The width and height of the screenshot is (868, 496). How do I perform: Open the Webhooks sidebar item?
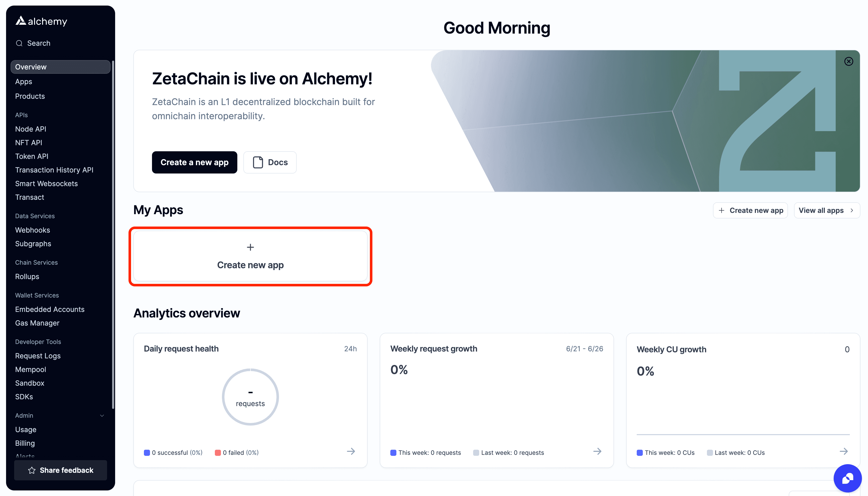coord(33,230)
